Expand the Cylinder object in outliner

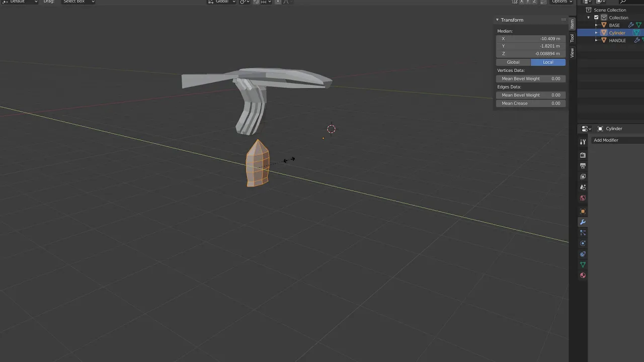coord(596,33)
